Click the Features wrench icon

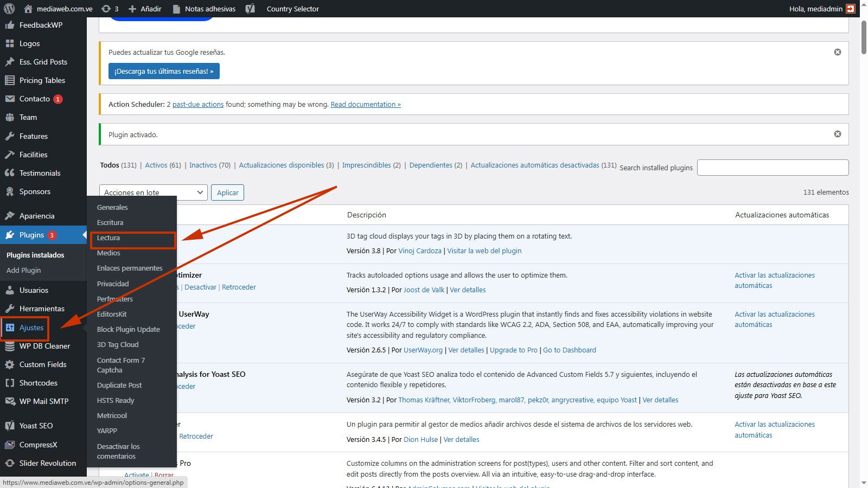coord(10,136)
